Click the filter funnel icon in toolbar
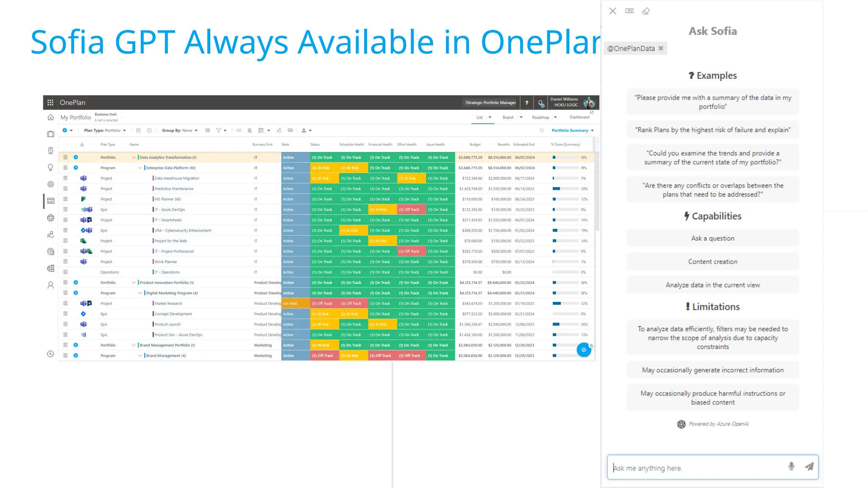 219,130
